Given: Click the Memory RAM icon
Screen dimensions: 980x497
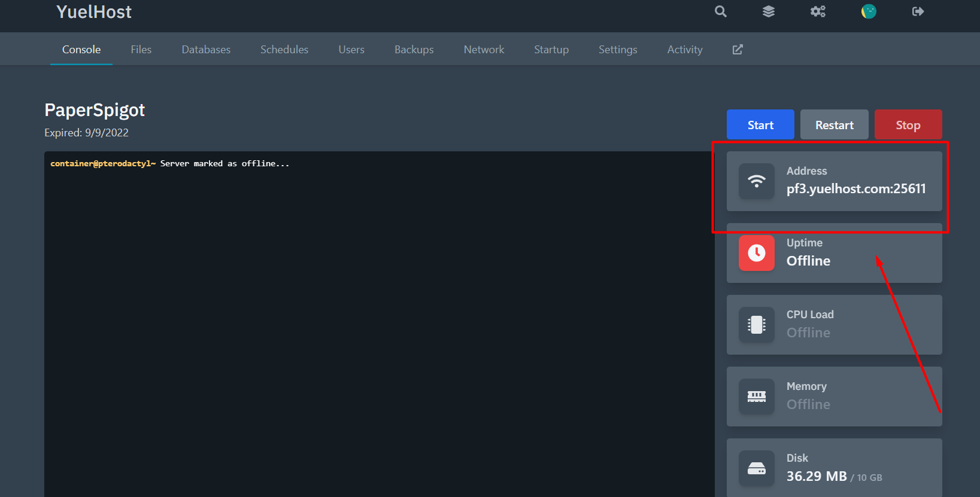Looking at the screenshot, I should 757,397.
